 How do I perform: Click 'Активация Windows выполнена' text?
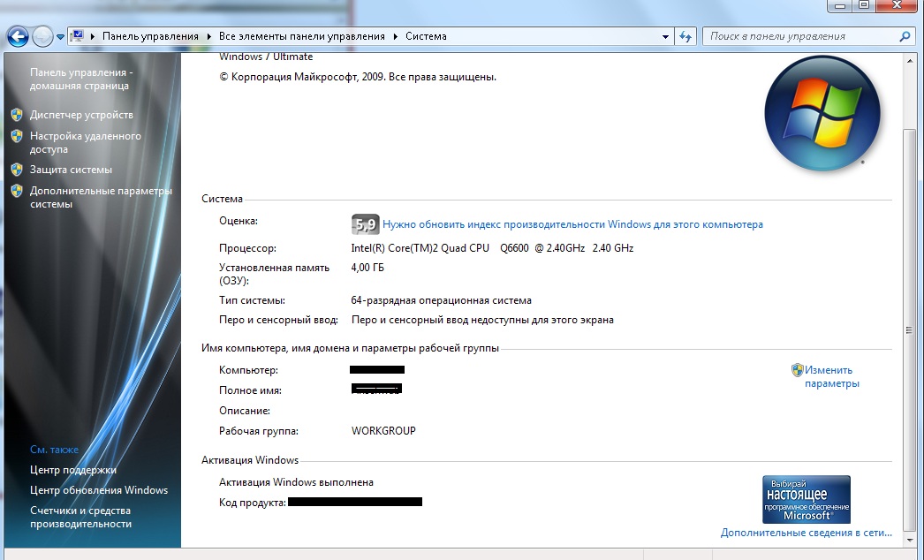click(x=297, y=482)
